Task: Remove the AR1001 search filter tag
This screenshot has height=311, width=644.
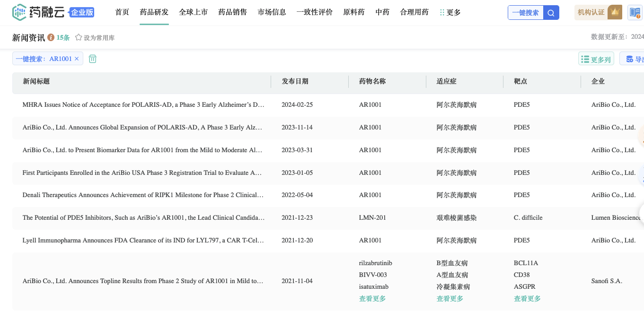Action: (77, 59)
